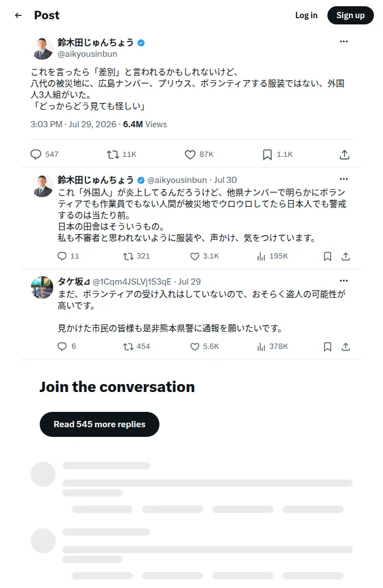383x588 pixels.
Task: Share タケ坂's reply post
Action: coord(346,347)
